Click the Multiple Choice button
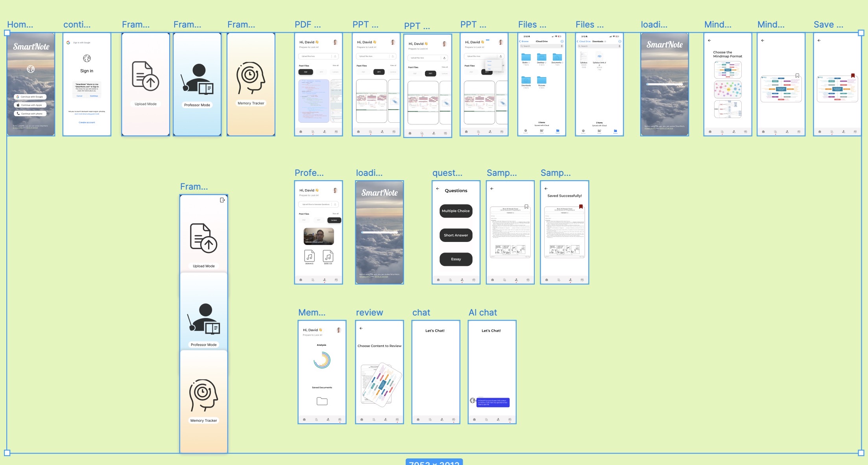 pos(456,211)
